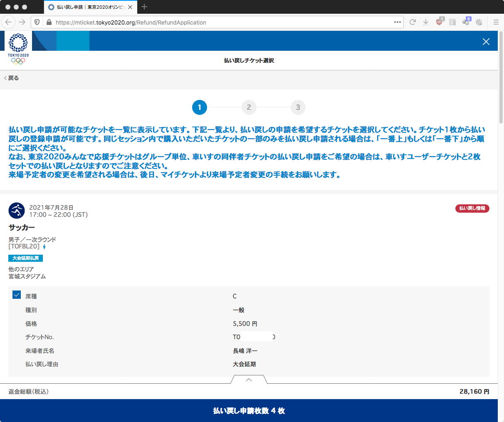Click the 大会延期 refund reason value

point(244,364)
